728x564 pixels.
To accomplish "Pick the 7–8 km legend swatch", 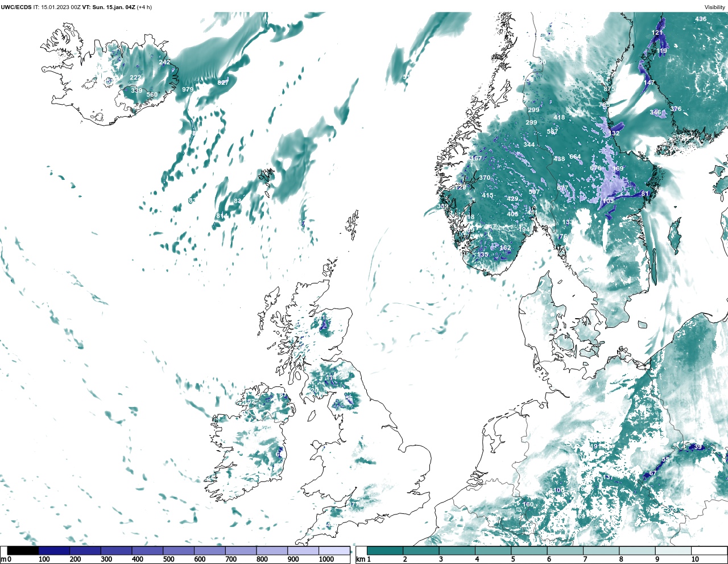I will (601, 551).
